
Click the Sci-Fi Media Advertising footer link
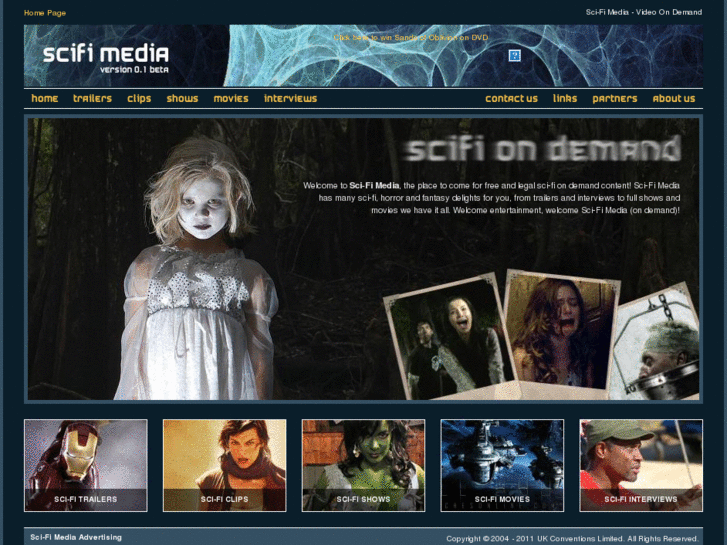[x=76, y=537]
